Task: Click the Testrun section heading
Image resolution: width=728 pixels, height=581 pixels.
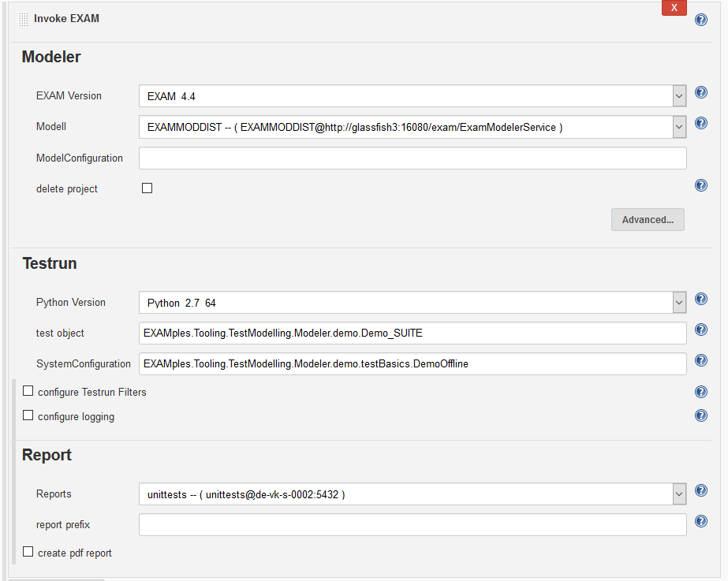Action: pyautogui.click(x=50, y=263)
